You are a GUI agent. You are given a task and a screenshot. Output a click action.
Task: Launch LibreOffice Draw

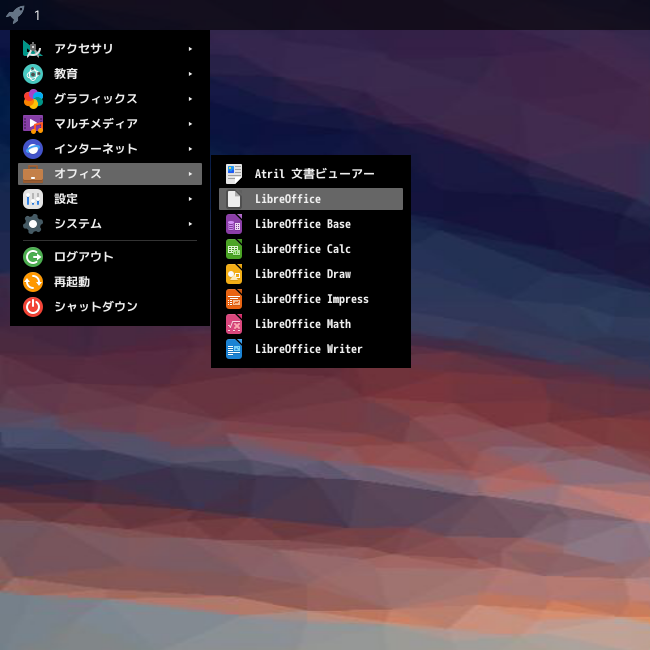311,274
